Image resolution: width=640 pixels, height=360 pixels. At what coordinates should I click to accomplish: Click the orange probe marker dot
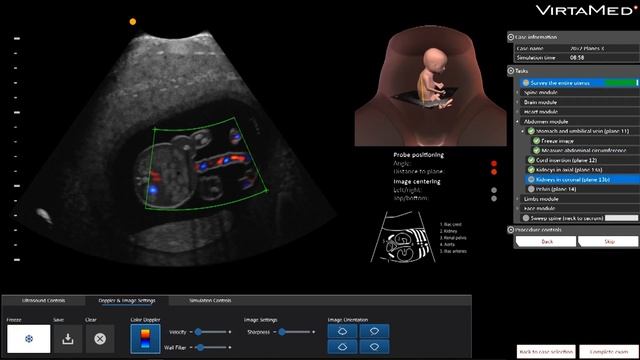133,22
